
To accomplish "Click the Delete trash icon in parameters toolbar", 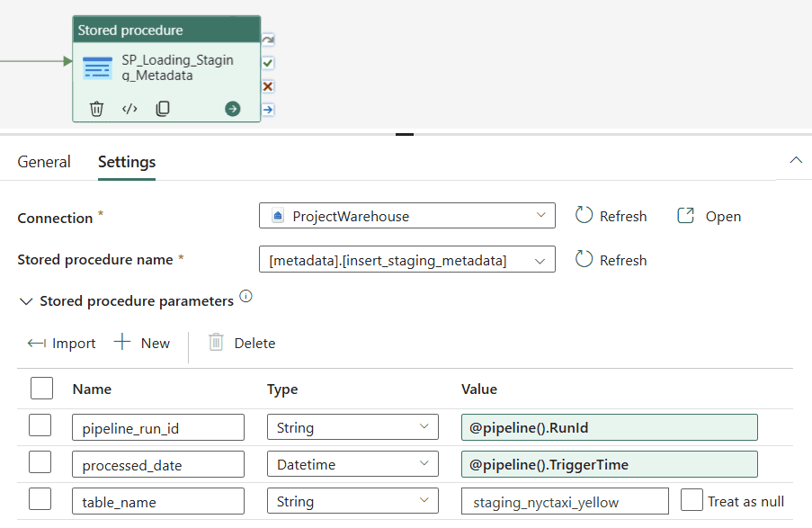I will pos(216,342).
